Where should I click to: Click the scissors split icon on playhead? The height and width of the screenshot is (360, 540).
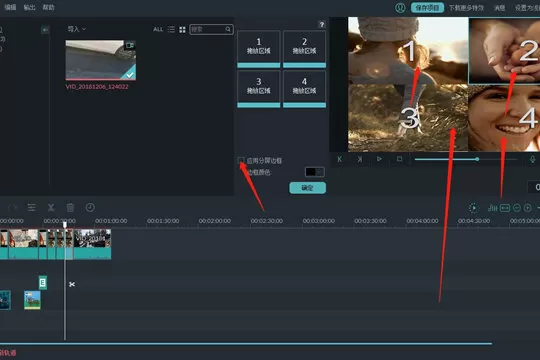tap(72, 284)
